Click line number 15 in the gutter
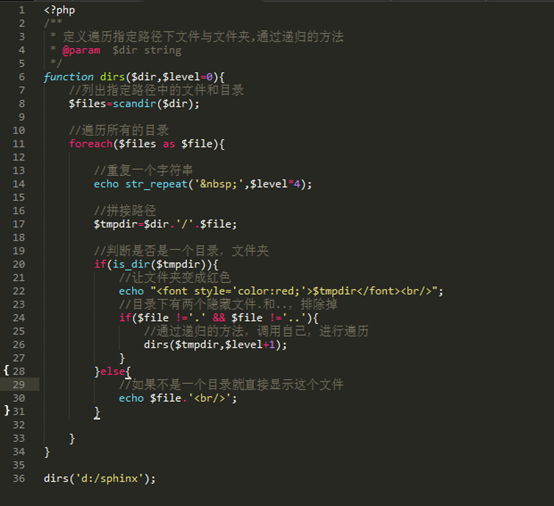This screenshot has width=554, height=506. tap(19, 198)
